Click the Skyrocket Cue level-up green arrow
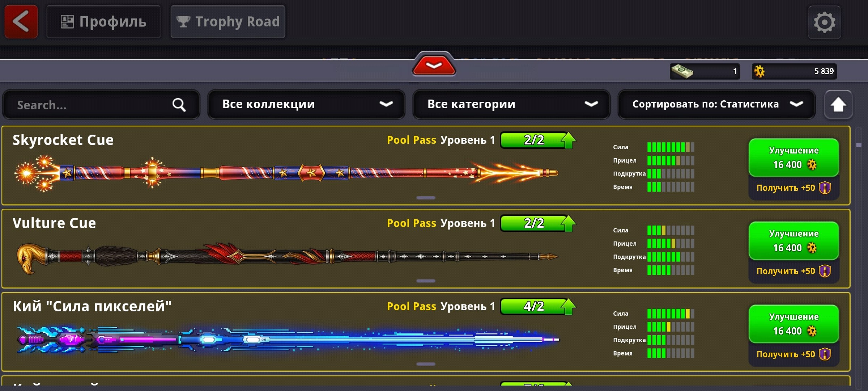Viewport: 868px width, 391px height. 568,140
